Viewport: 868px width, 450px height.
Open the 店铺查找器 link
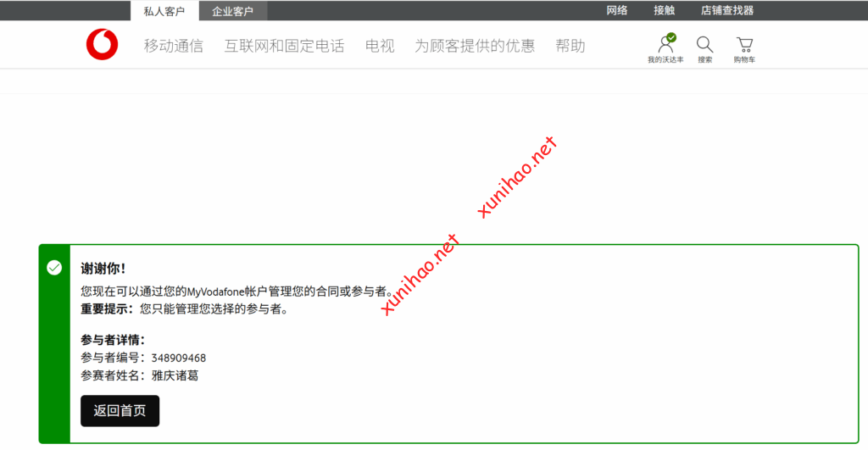pyautogui.click(x=726, y=11)
